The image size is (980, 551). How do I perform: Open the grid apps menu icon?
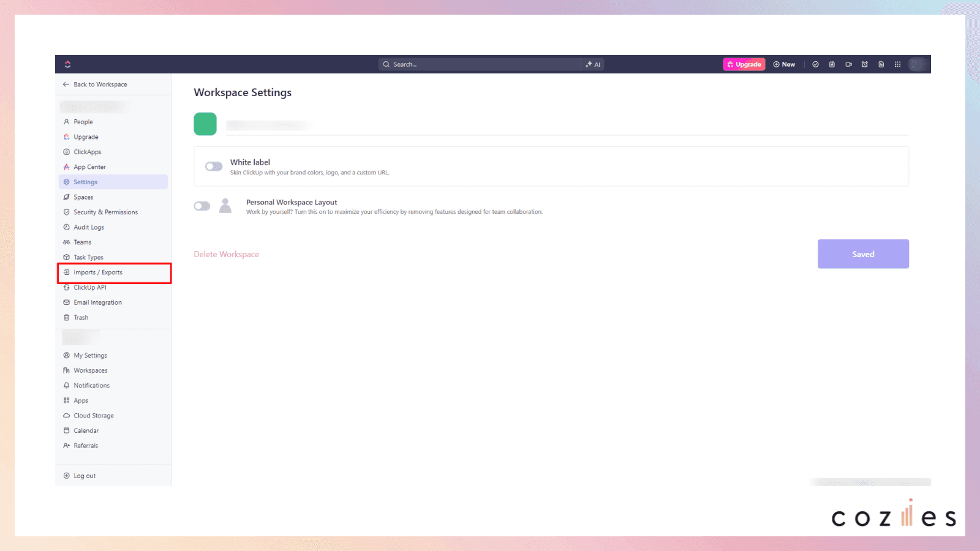coord(897,64)
